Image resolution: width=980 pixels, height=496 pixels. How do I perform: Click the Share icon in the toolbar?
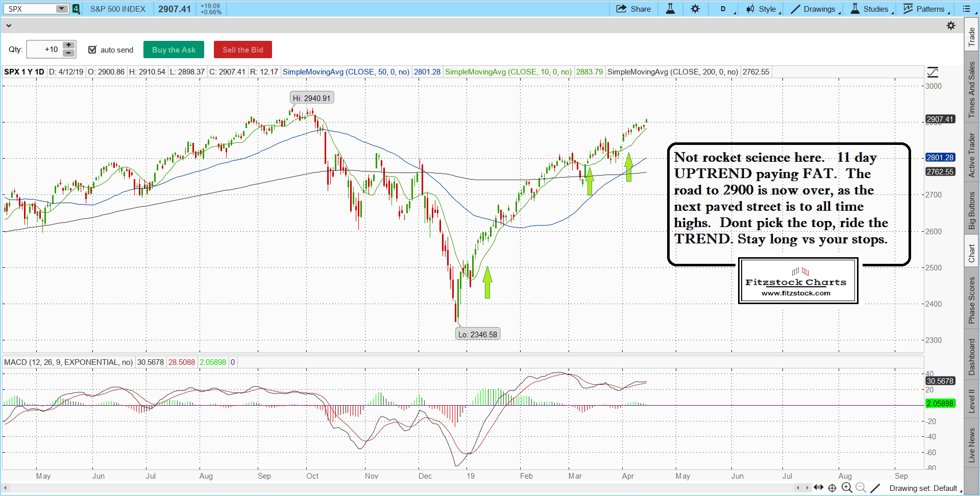633,9
